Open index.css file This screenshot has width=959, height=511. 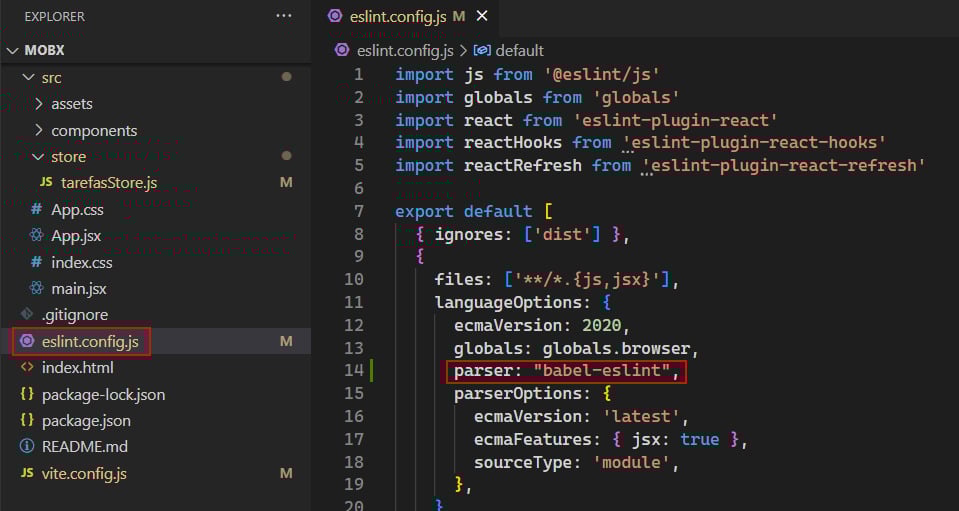click(x=82, y=263)
